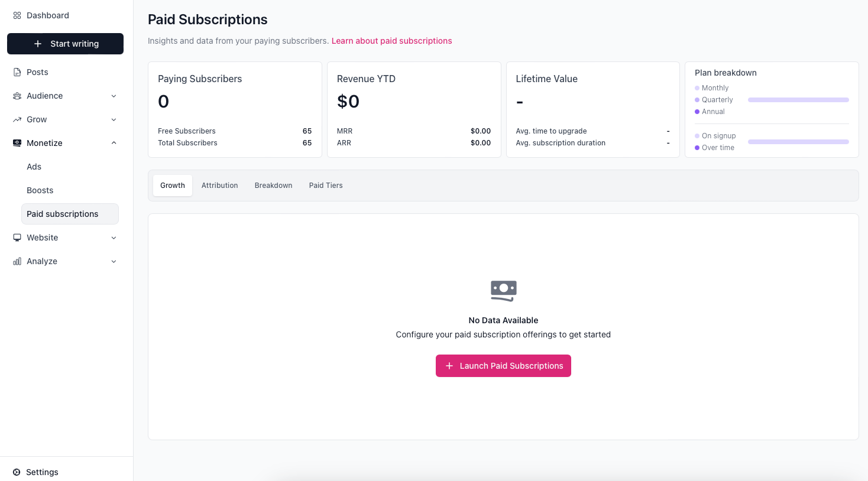Click the Monetize money icon
The width and height of the screenshot is (868, 481).
[17, 143]
